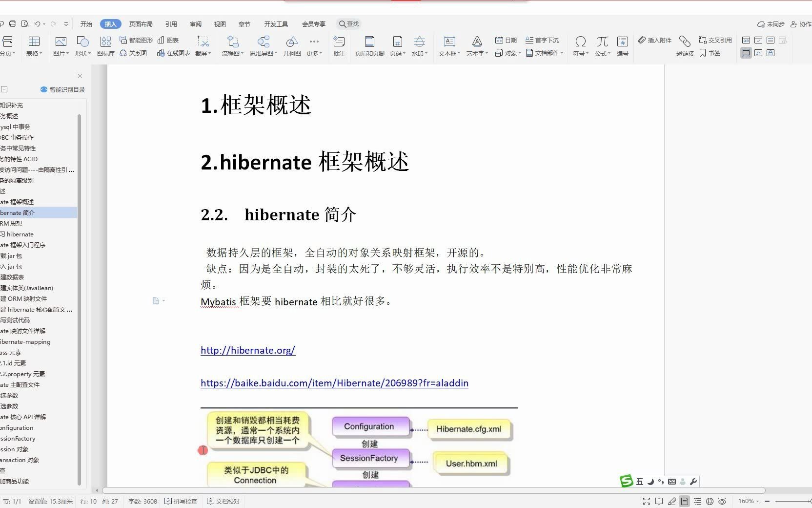Viewport: 812px width, 508px height.
Task: Click 智能识别目录 in navigation pane
Action: click(x=62, y=89)
